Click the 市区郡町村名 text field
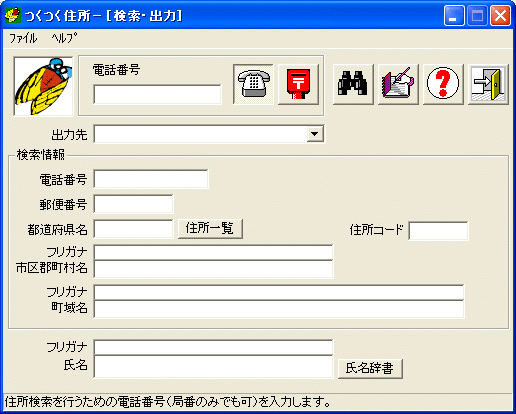516x414 pixels. [213, 269]
